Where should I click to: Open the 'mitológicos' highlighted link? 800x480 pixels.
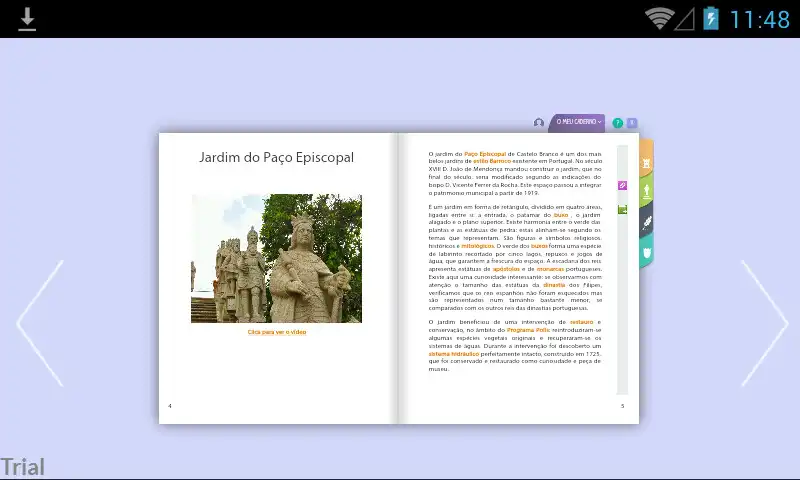478,246
